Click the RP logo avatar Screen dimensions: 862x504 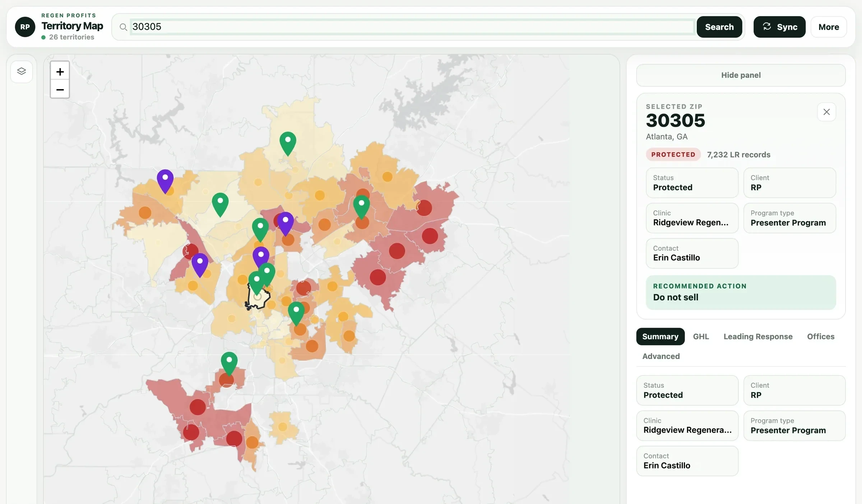[25, 27]
